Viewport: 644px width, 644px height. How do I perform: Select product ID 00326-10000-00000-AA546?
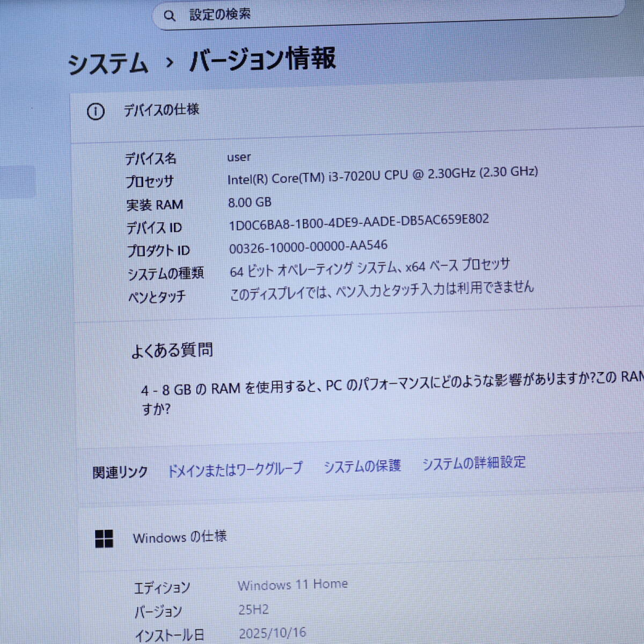click(x=308, y=247)
